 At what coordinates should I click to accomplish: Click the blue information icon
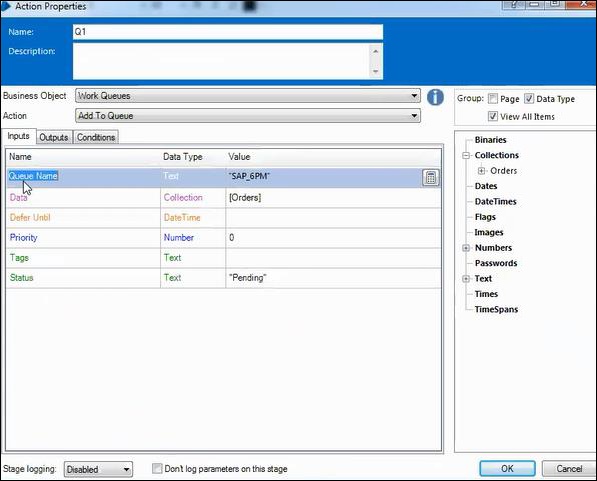click(435, 97)
